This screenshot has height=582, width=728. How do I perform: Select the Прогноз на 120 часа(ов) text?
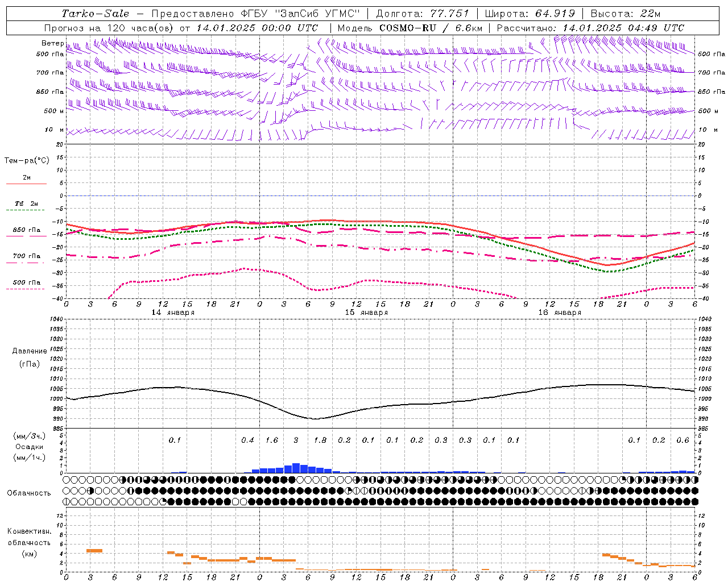(x=110, y=28)
